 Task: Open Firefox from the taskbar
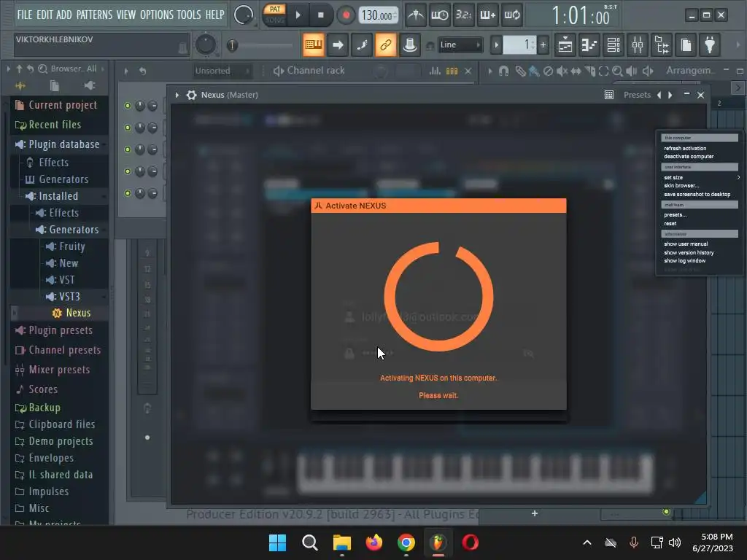coord(374,542)
